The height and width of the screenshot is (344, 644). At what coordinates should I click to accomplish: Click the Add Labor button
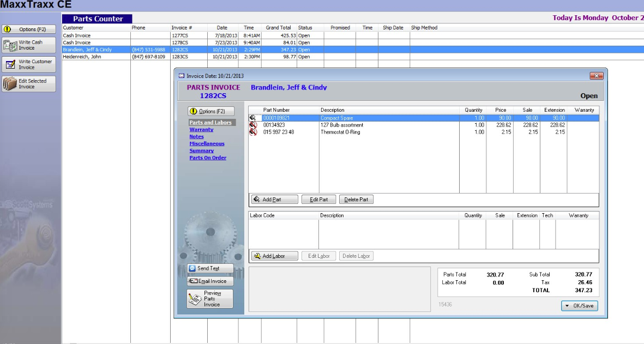point(274,256)
